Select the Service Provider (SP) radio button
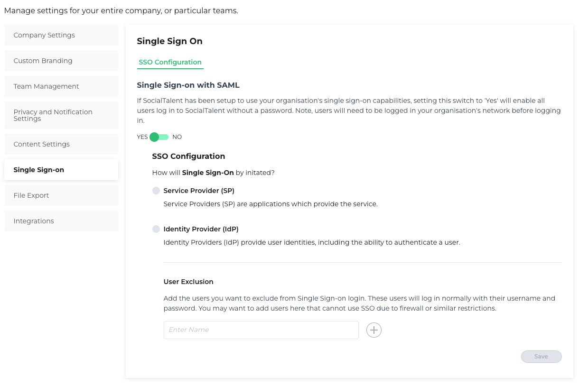 tap(156, 191)
